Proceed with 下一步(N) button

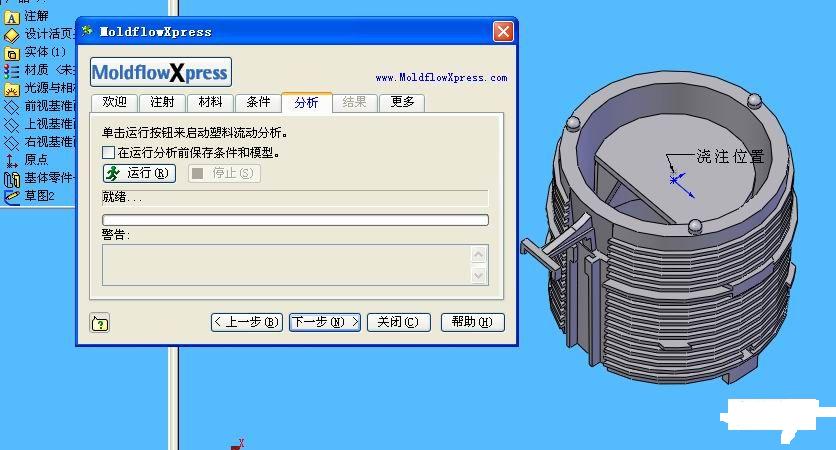tap(325, 322)
